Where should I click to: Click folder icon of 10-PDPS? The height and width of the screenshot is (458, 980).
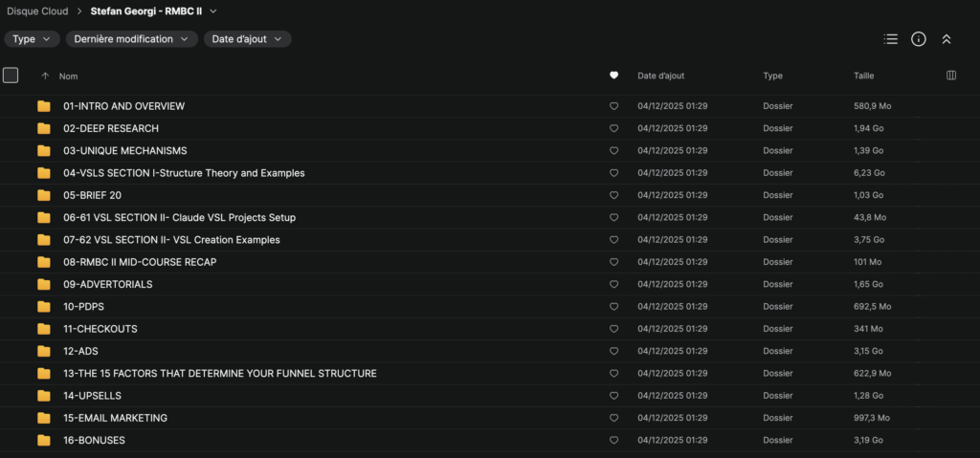click(x=44, y=307)
